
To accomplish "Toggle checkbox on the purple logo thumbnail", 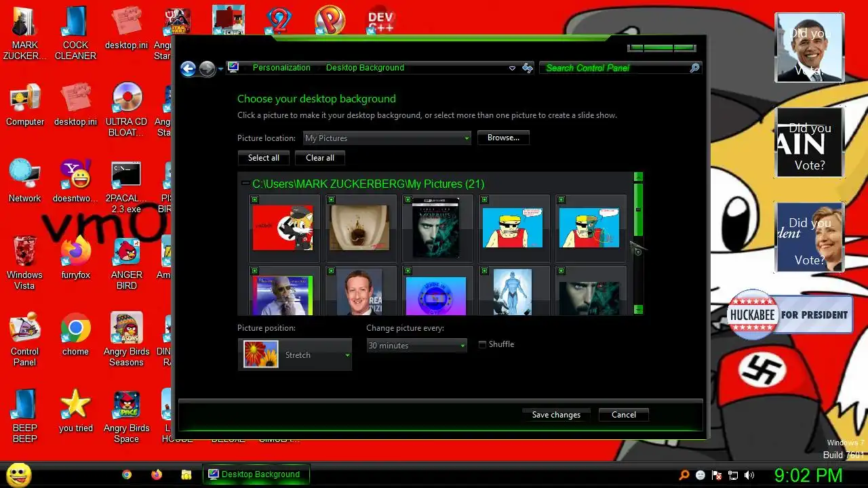I will 408,270.
